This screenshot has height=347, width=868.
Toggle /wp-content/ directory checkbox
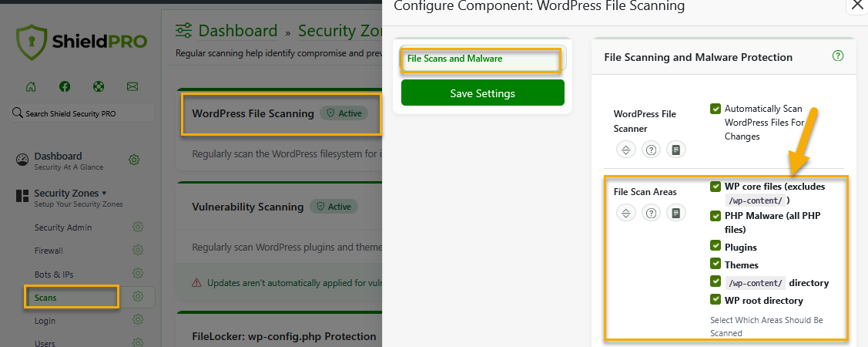pos(716,281)
